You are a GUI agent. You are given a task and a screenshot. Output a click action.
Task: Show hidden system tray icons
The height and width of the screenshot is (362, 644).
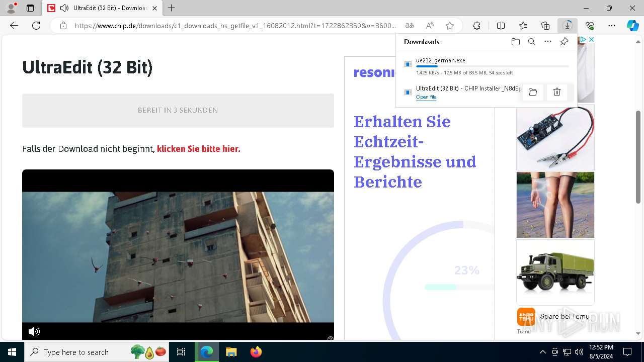pyautogui.click(x=542, y=352)
